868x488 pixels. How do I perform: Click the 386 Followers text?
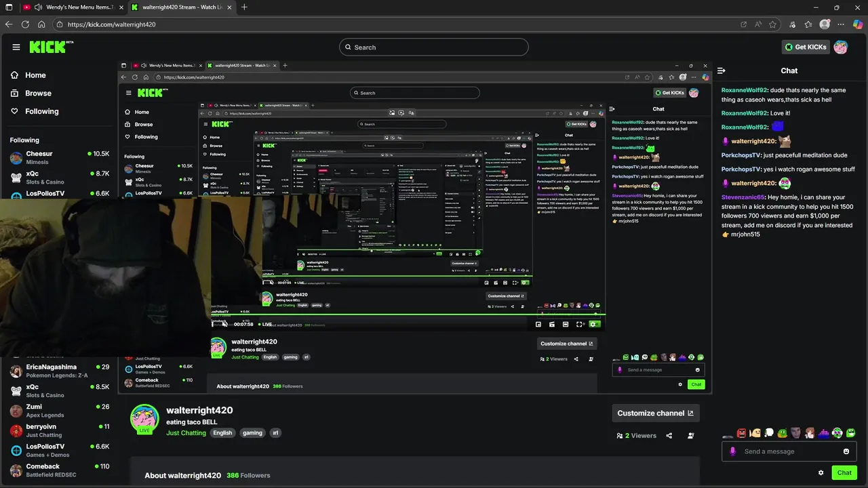coord(248,476)
